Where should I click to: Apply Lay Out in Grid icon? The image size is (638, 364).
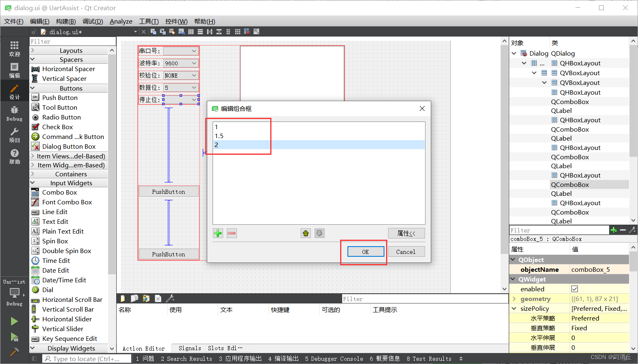(x=237, y=32)
